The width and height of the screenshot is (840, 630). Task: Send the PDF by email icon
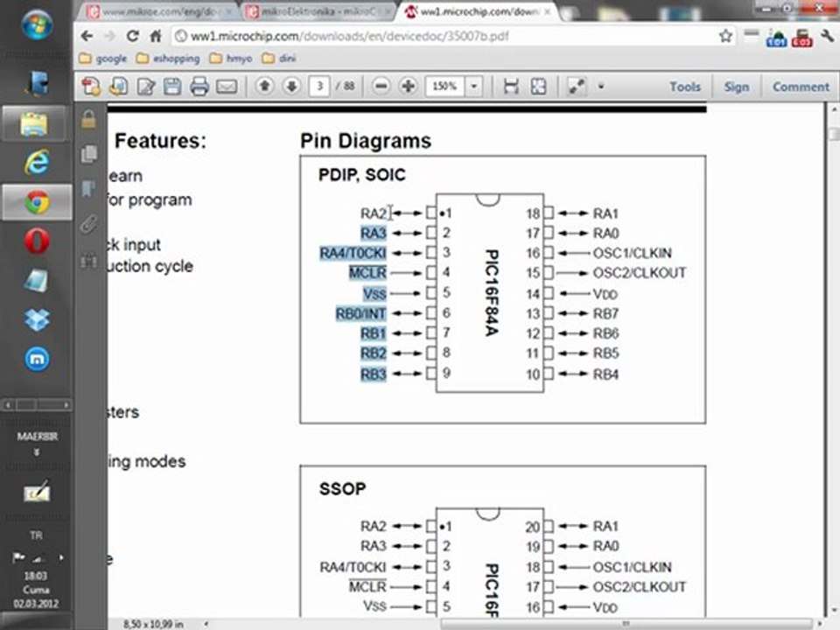click(227, 87)
